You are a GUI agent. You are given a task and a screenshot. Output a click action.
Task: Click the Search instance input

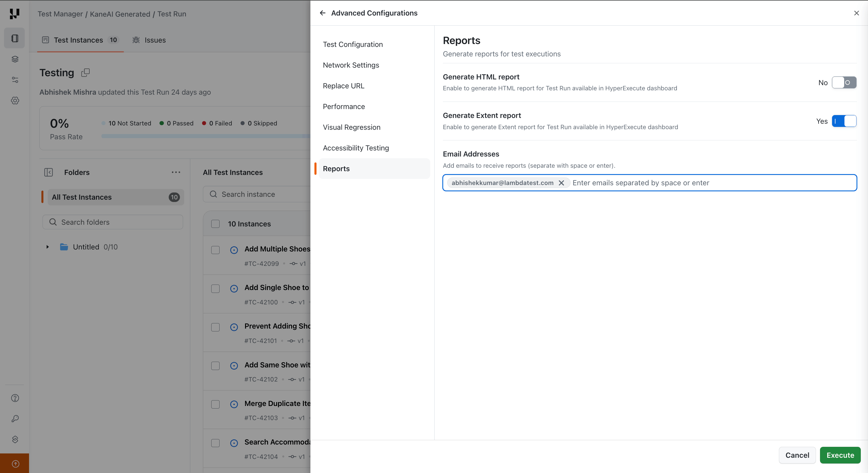point(257,194)
